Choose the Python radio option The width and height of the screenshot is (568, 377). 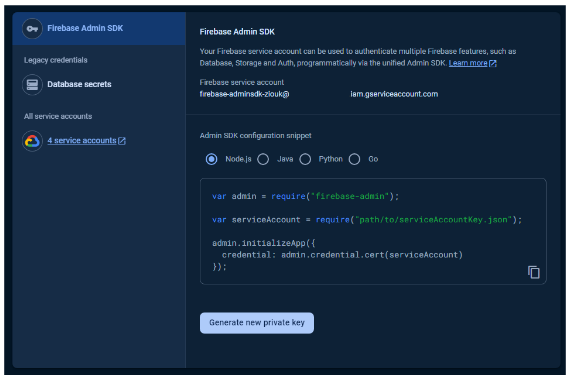click(x=305, y=159)
